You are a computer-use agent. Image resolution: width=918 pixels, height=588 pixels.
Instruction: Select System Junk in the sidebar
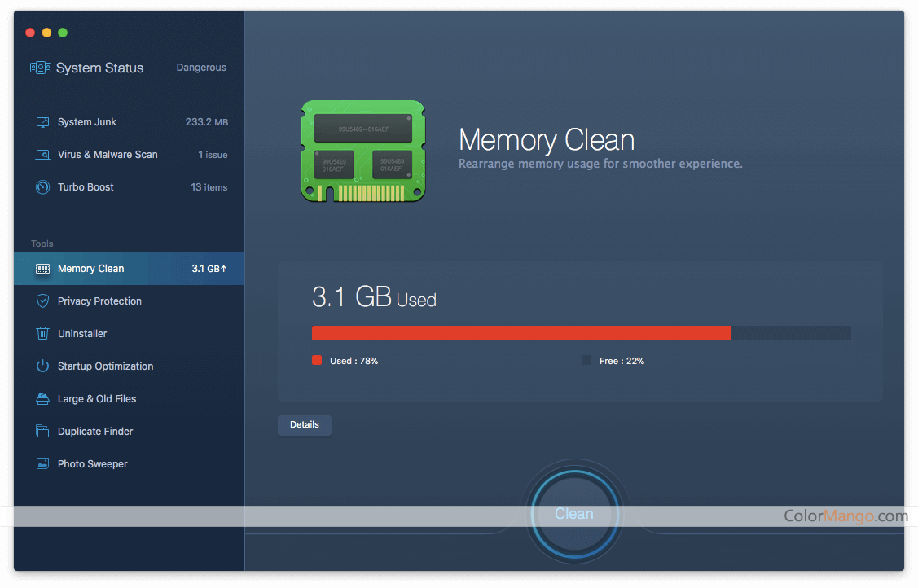87,122
